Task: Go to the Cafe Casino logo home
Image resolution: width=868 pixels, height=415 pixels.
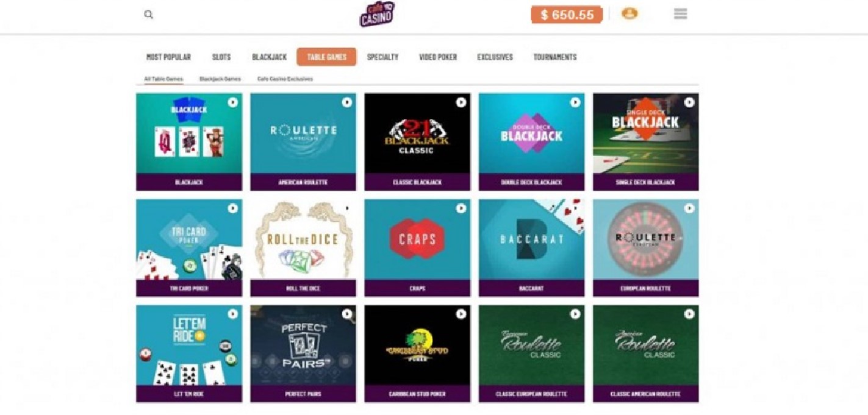Action: pos(377,14)
